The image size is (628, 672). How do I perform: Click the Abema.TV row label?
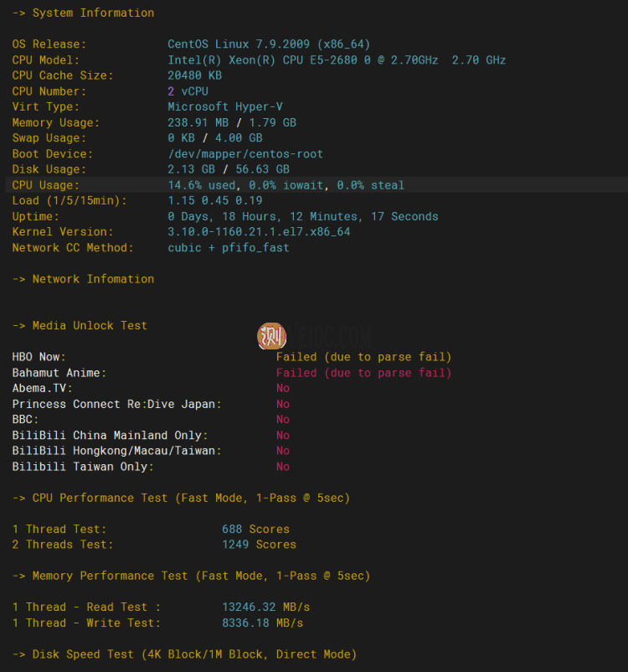pyautogui.click(x=43, y=388)
